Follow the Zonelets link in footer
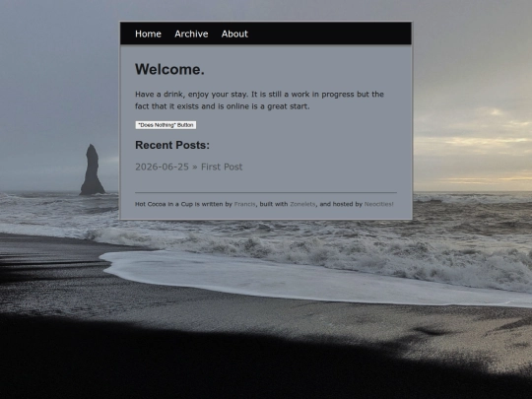This screenshot has height=399, width=532. tap(302, 204)
